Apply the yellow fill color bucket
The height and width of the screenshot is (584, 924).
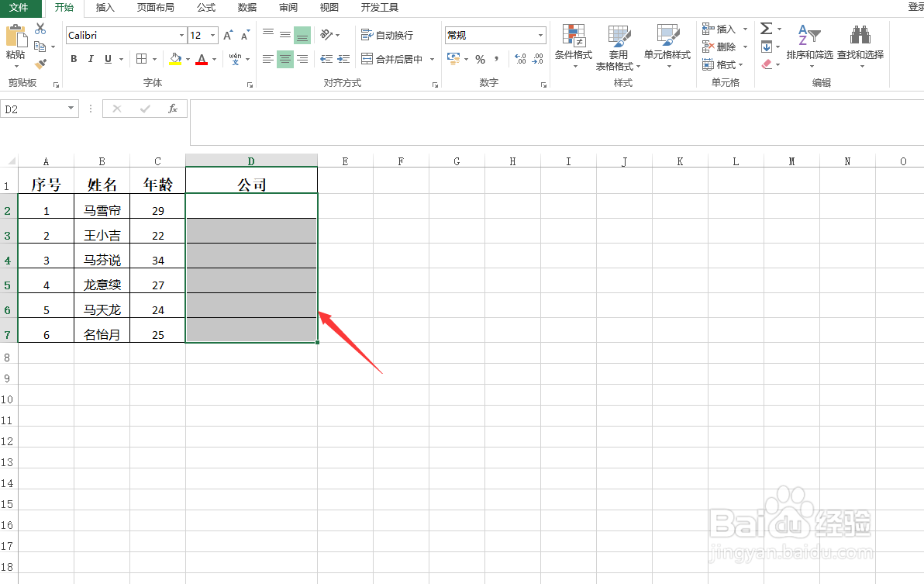[175, 59]
